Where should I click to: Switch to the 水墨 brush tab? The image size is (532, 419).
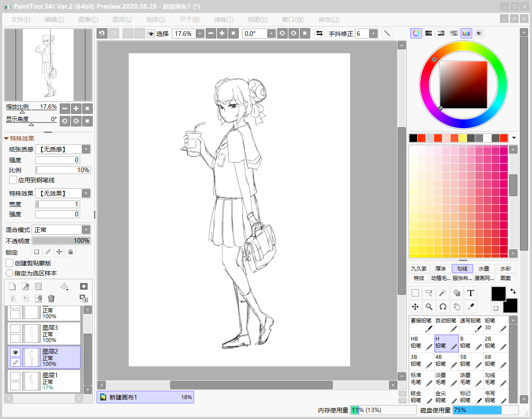pos(484,269)
